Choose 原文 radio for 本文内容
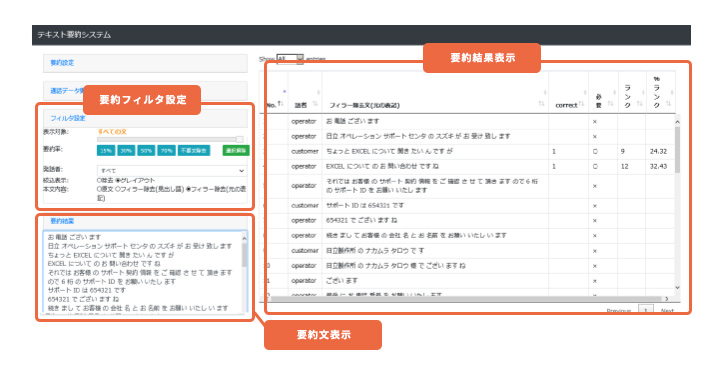This screenshot has height=380, width=720. pos(99,189)
